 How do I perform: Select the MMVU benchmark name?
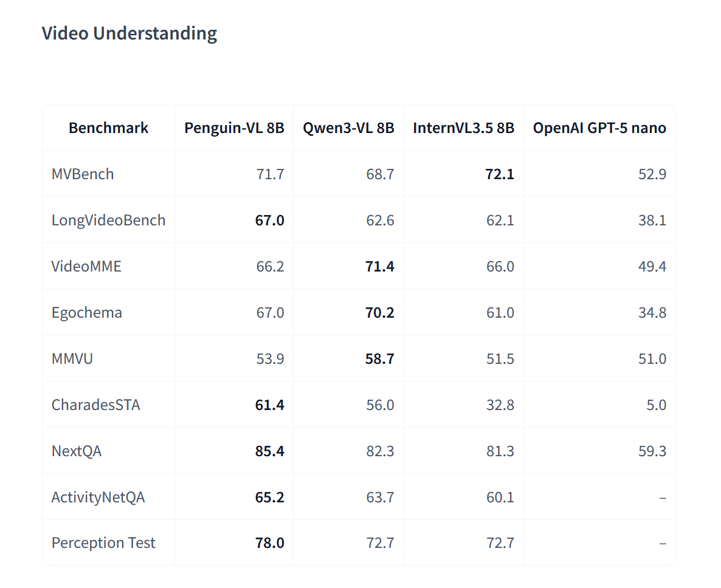[72, 359]
